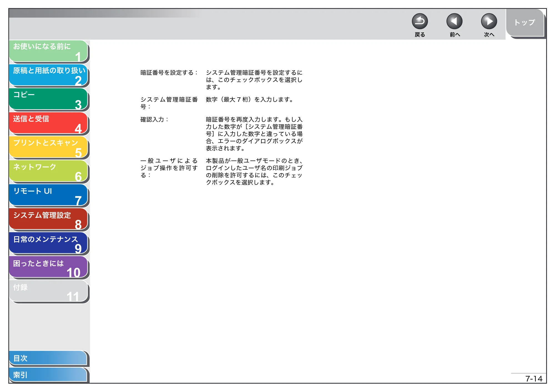Click the 一般ユーザによるジョブ操作を許可する： label
The height and width of the screenshot is (392, 555).
click(169, 168)
